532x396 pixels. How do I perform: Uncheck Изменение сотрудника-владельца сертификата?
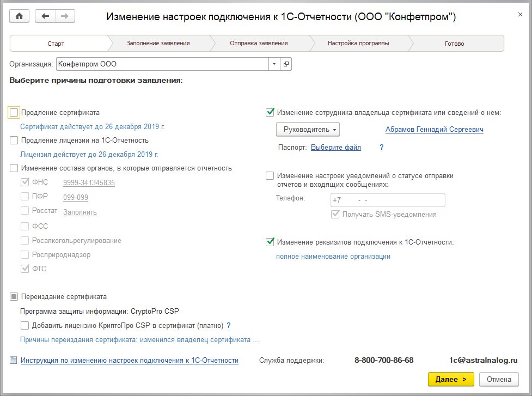coord(270,112)
